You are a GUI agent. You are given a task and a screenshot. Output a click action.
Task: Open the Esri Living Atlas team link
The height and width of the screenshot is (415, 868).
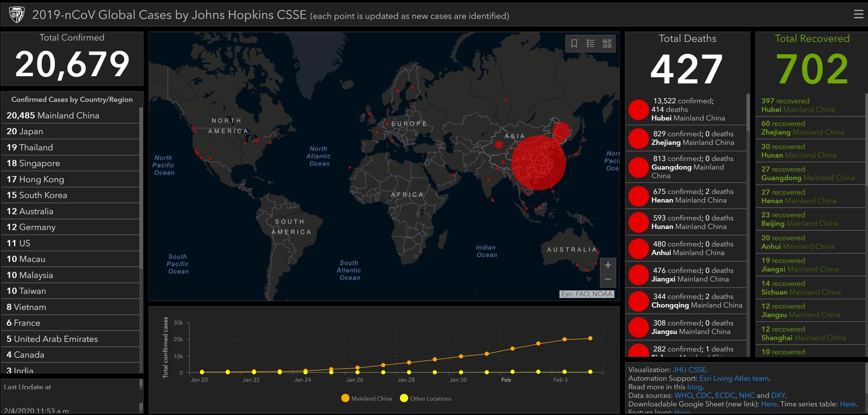click(x=734, y=378)
